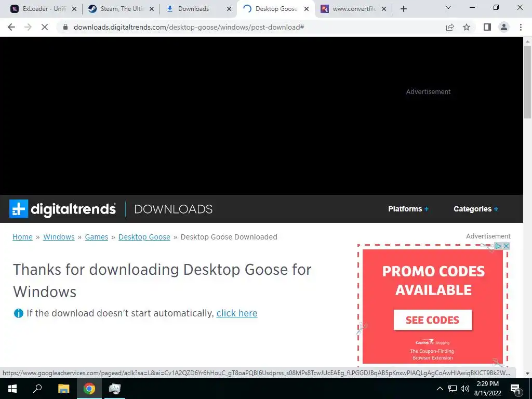Close the Desktop Goose tab
532x399 pixels.
pyautogui.click(x=307, y=9)
